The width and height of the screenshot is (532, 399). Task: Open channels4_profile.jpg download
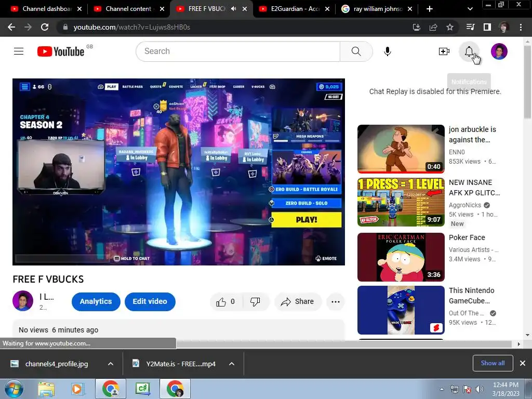click(x=56, y=364)
